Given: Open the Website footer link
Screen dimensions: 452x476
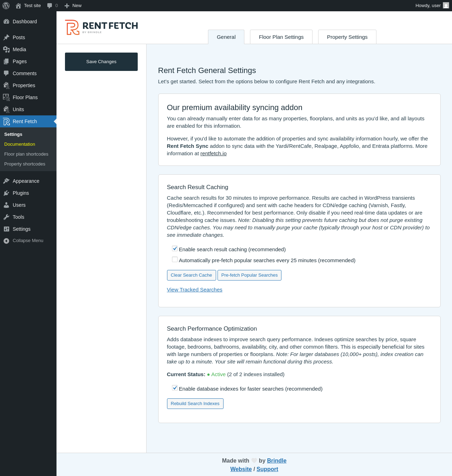Looking at the screenshot, I should (241, 469).
